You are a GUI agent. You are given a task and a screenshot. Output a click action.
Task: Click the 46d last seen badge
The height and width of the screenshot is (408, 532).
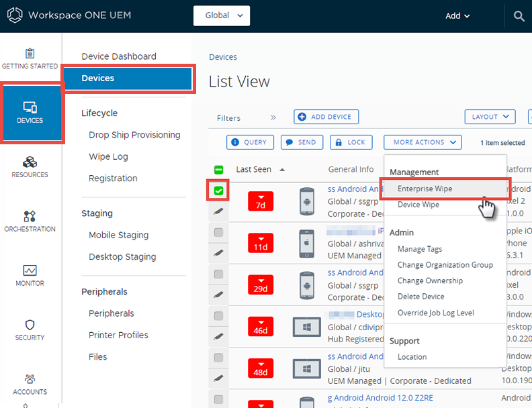click(x=261, y=326)
